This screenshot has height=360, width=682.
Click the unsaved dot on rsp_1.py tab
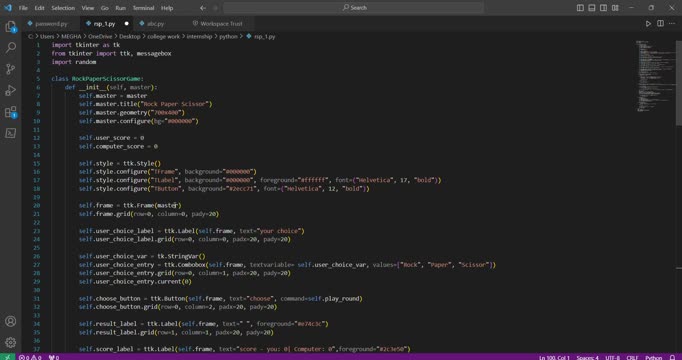(127, 23)
